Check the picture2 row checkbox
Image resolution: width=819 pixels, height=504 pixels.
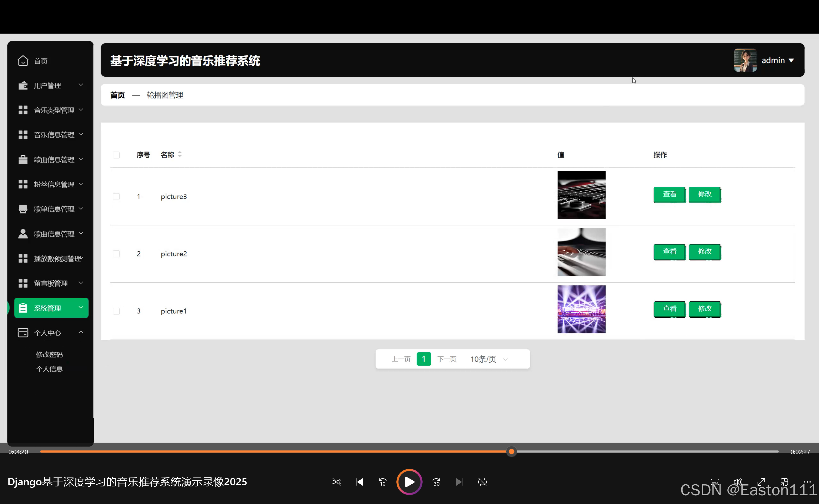coord(116,254)
